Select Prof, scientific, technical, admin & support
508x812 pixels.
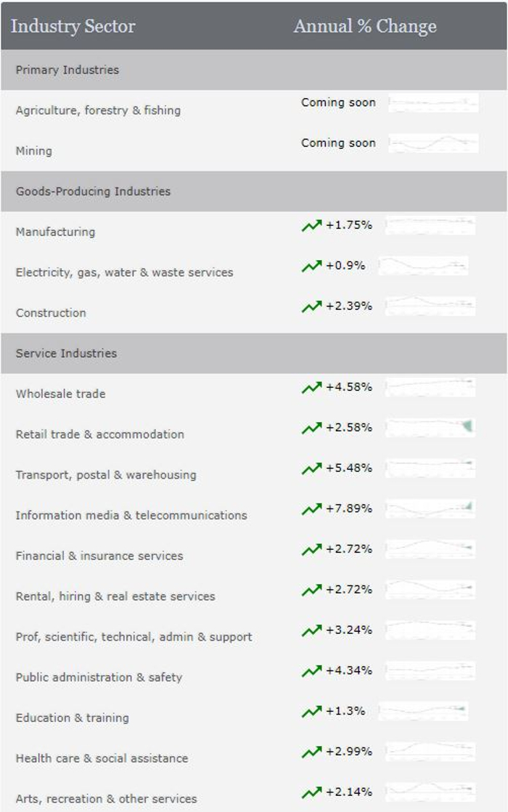[134, 636]
